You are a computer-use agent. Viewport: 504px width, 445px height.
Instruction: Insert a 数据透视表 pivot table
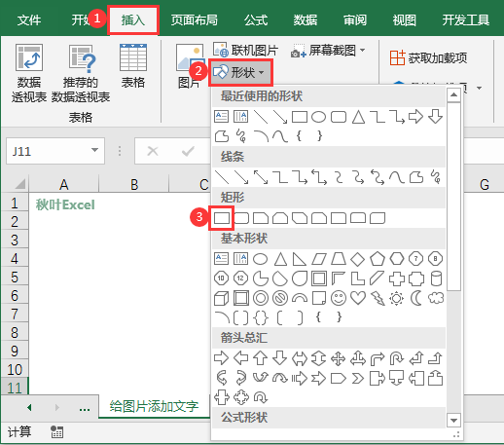click(29, 73)
